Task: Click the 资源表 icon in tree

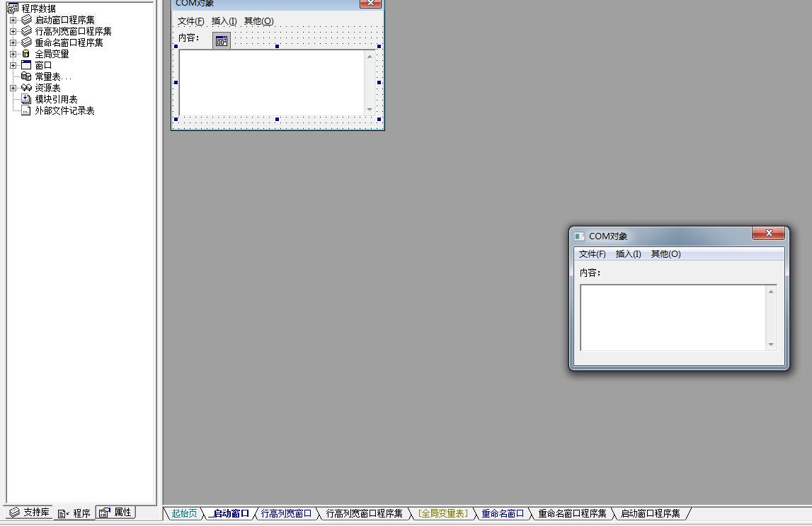Action: click(x=26, y=88)
